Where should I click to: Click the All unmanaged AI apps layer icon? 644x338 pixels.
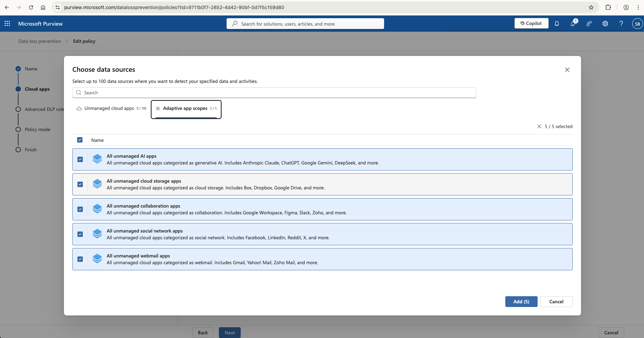pos(97,159)
